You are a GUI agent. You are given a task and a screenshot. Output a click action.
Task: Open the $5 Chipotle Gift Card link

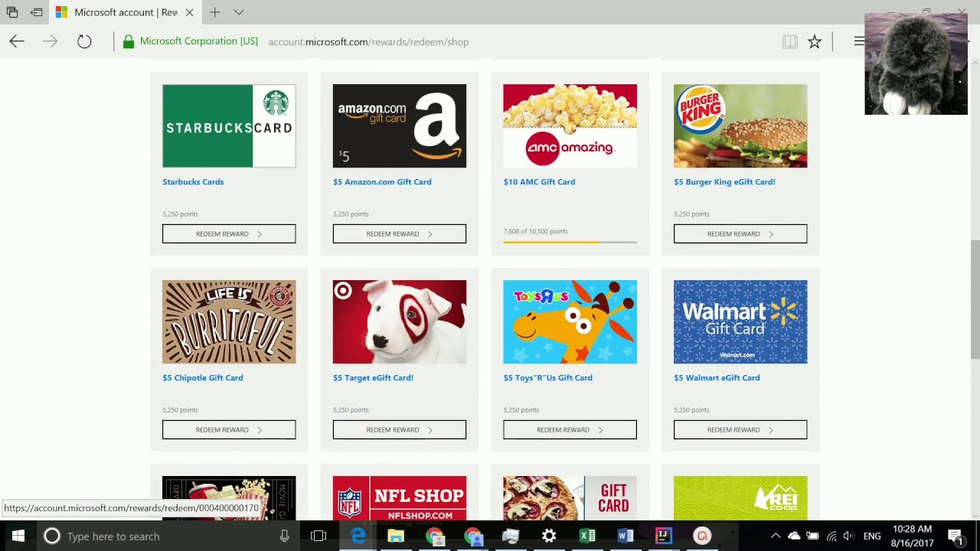pyautogui.click(x=203, y=378)
